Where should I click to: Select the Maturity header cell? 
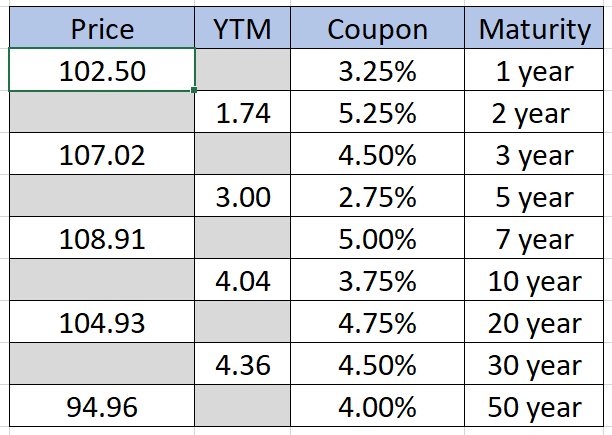pos(534,29)
